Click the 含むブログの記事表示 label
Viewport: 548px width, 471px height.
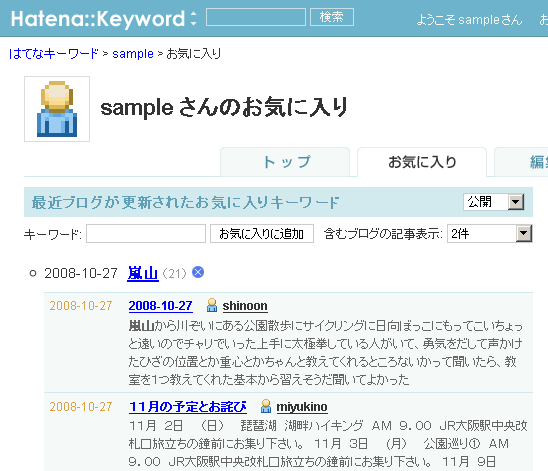click(383, 234)
